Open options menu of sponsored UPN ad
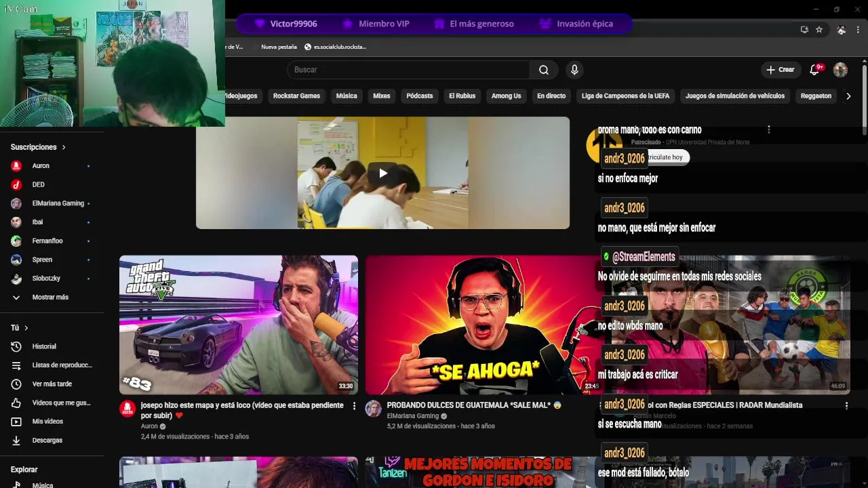Image resolution: width=868 pixels, height=488 pixels. [768, 129]
